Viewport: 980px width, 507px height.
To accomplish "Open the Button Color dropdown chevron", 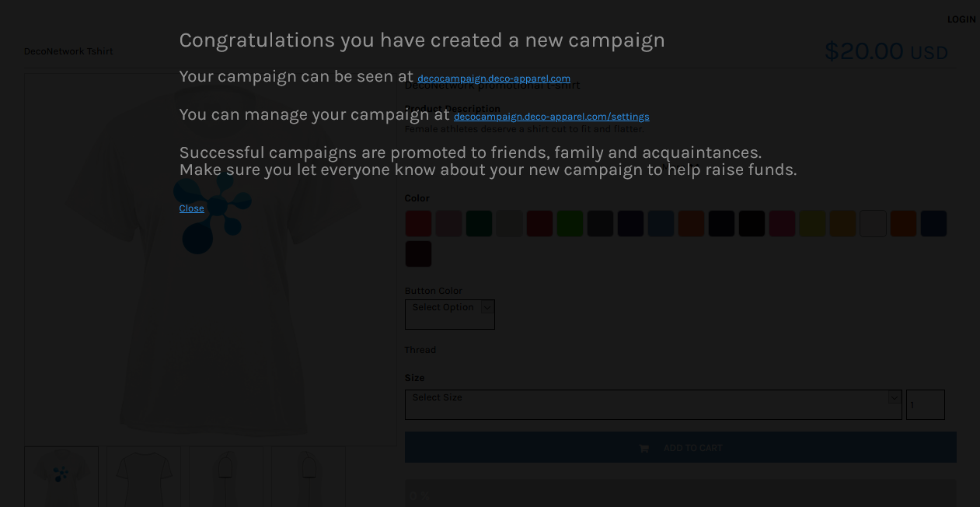I will click(486, 306).
